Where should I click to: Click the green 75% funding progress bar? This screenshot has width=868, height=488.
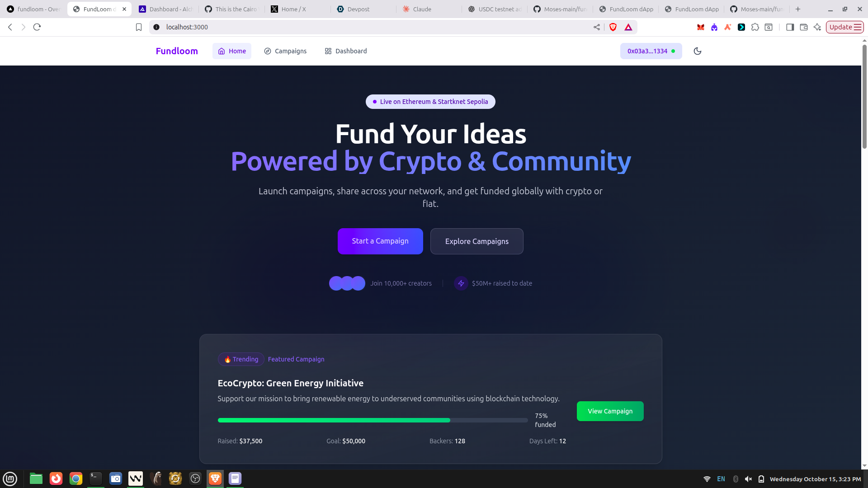coord(334,420)
